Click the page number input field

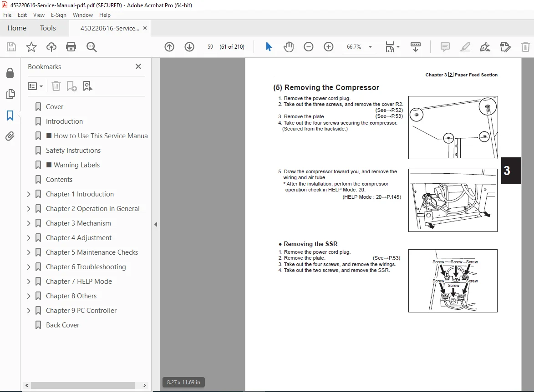click(210, 47)
